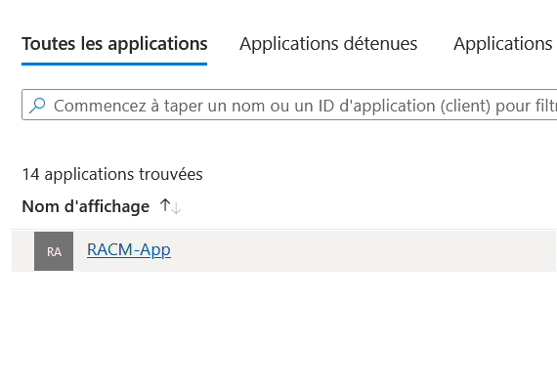Focus the application name filter field
Screen dimensions: 557x392
289,105
